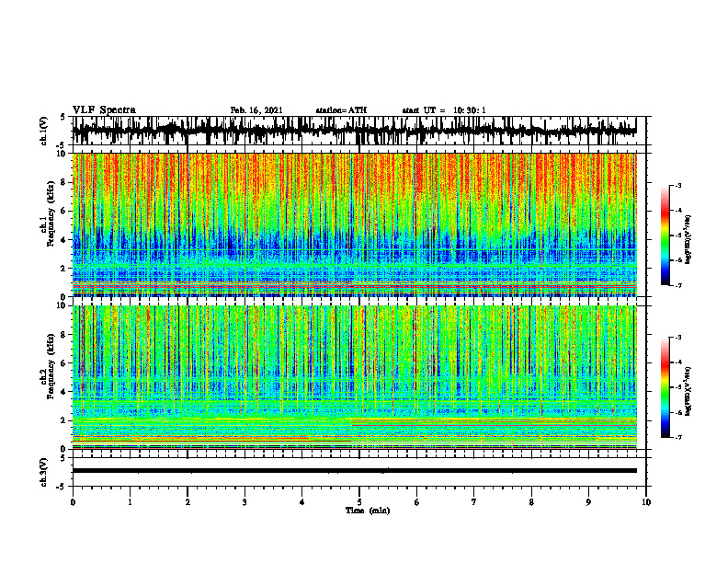Screen dimensions: 728x563
Task: Click the time axis tick label "5"
Action: pos(359,502)
